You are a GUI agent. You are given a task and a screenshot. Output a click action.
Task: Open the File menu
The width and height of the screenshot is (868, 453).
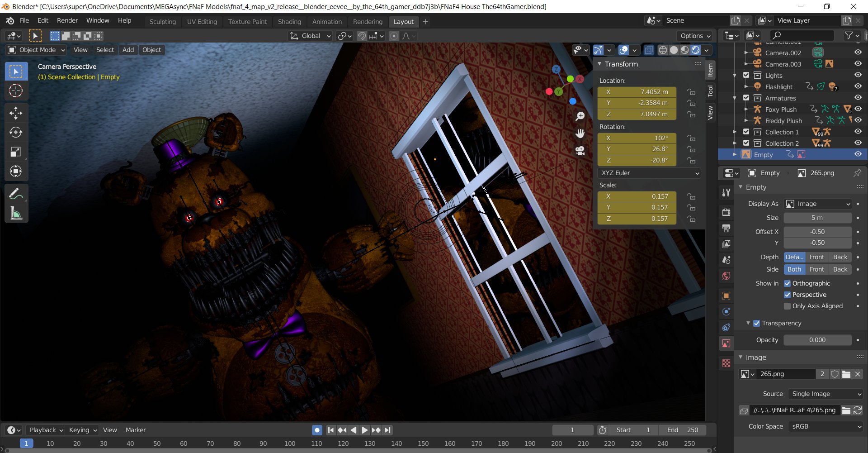24,20
